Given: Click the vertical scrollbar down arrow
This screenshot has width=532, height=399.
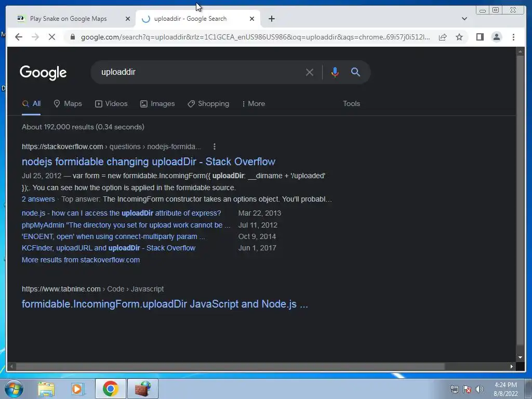Looking at the screenshot, I should click(x=520, y=357).
